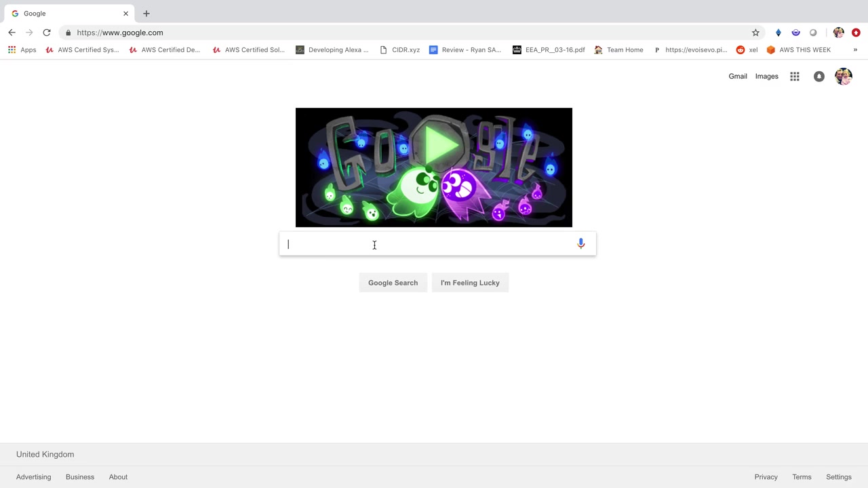This screenshot has height=488, width=868.
Task: Open the AWS Certified De... bookmark
Action: coord(165,49)
